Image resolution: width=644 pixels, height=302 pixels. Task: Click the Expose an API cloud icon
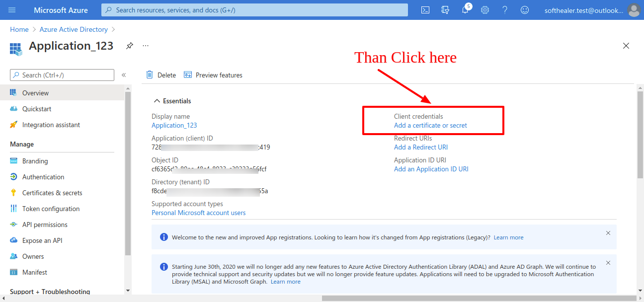(x=13, y=240)
